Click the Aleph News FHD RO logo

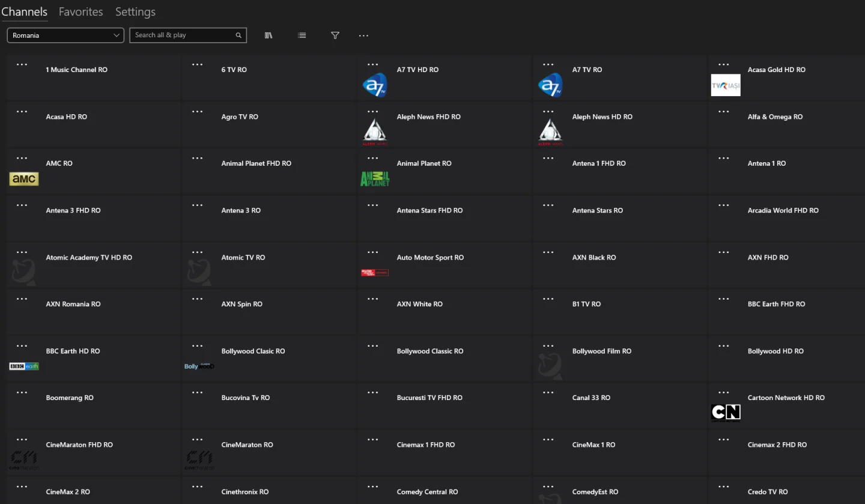pyautogui.click(x=375, y=132)
